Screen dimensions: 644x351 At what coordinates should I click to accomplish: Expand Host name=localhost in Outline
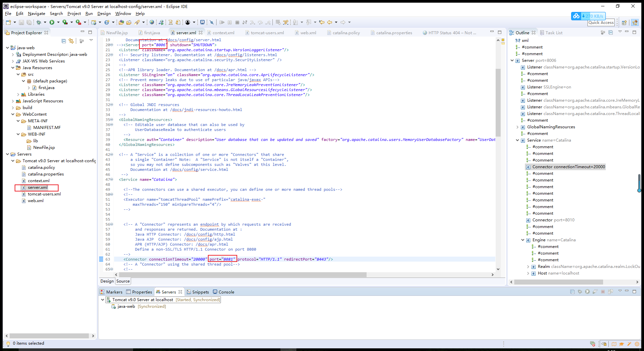tap(528, 273)
